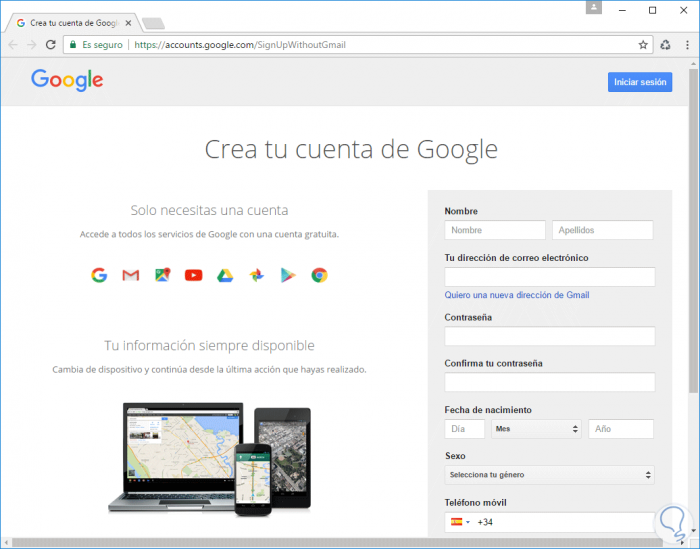The width and height of the screenshot is (700, 549).
Task: Select the Crea tu cuenta de Google tab
Action: pos(74,23)
